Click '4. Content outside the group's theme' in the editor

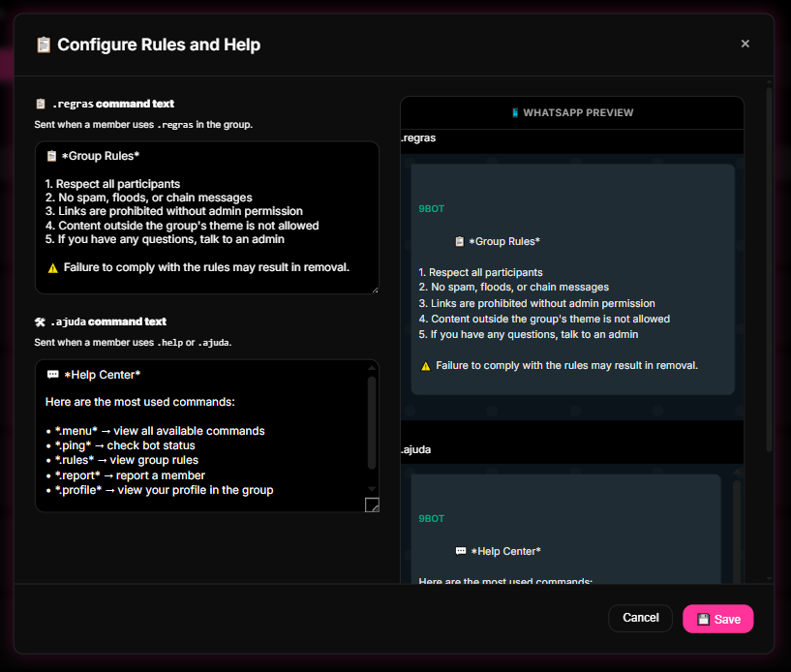(x=182, y=226)
